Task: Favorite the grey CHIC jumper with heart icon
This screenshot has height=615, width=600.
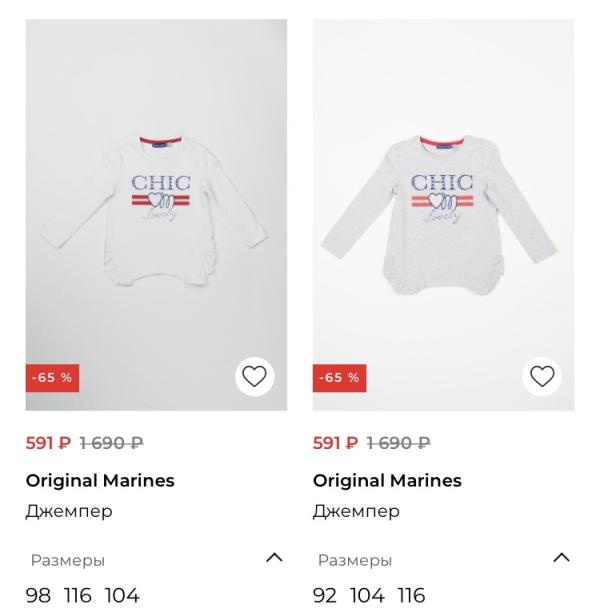Action: click(541, 377)
